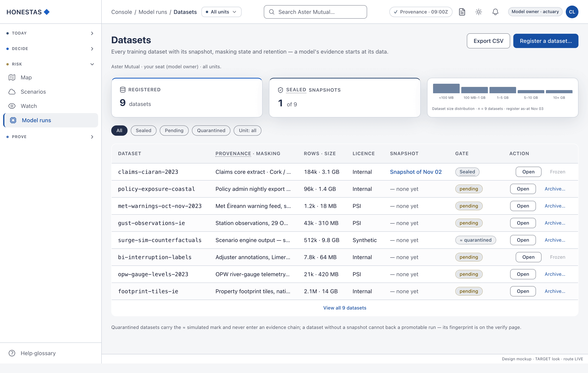This screenshot has height=373, width=588.
Task: Click the Provenance checkmark badge
Action: [x=421, y=12]
